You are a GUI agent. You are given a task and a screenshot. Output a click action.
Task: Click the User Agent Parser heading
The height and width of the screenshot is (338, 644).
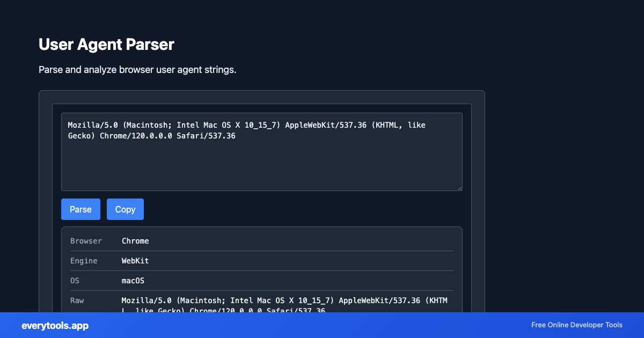106,45
